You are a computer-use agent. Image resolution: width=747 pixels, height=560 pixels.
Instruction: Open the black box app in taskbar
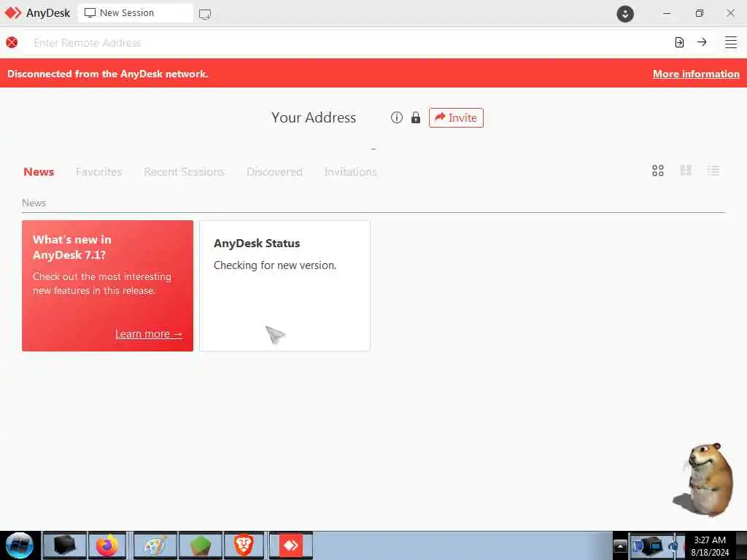tap(65, 545)
